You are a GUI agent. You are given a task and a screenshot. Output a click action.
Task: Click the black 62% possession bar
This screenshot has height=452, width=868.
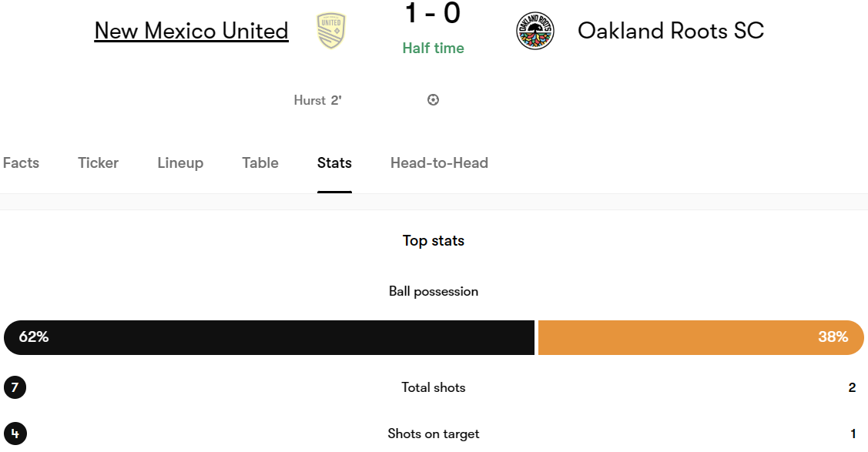(269, 337)
